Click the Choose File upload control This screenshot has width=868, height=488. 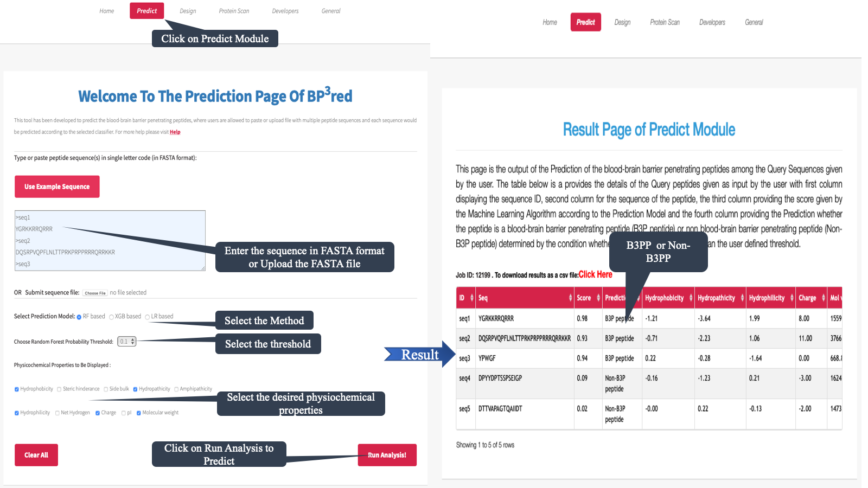95,293
